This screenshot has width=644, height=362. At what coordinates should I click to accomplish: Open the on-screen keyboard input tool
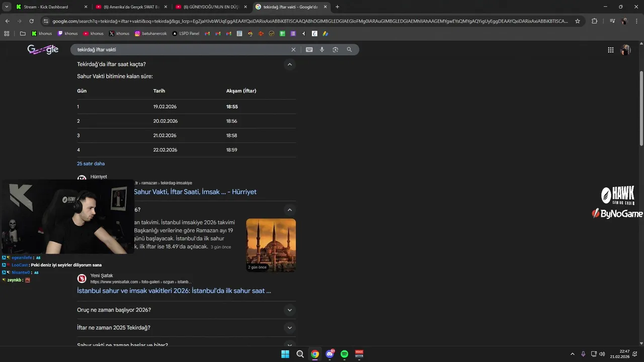click(x=309, y=50)
